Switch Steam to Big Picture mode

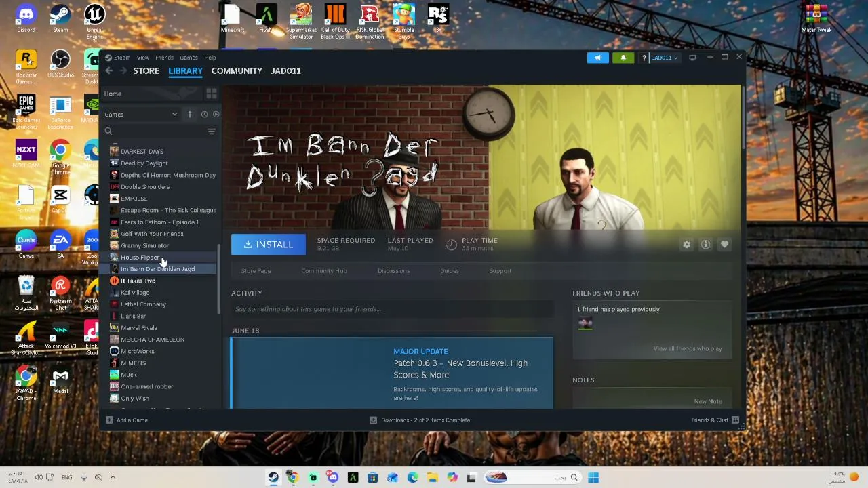pos(692,58)
